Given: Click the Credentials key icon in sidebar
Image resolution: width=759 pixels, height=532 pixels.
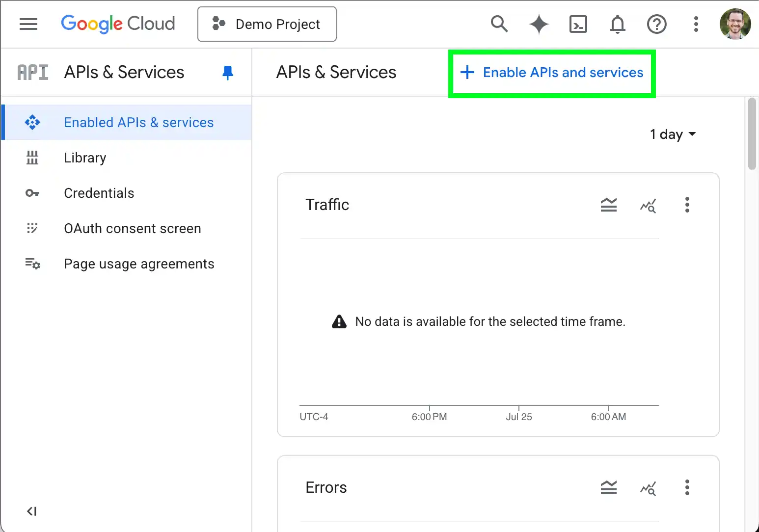Looking at the screenshot, I should pos(32,193).
